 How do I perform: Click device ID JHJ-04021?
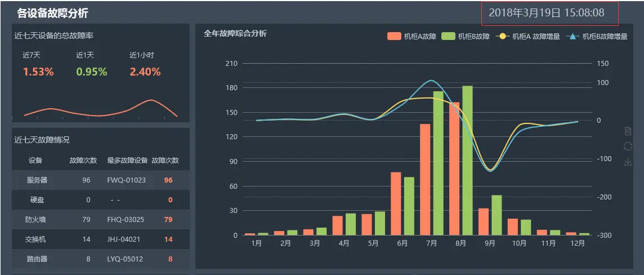(x=124, y=239)
